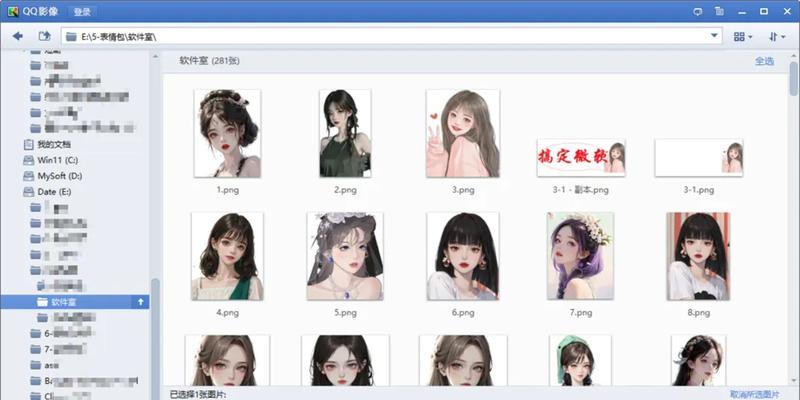This screenshot has width=800, height=400.
Task: Select the 8.png thumbnail
Action: click(698, 256)
